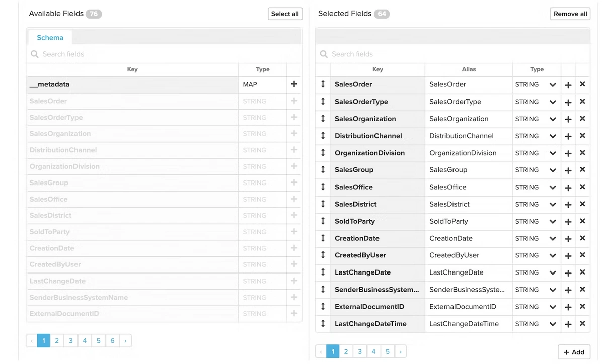Edit the alias field for SalesDistrict
Image resolution: width=604 pixels, height=364 pixels.
[469, 204]
